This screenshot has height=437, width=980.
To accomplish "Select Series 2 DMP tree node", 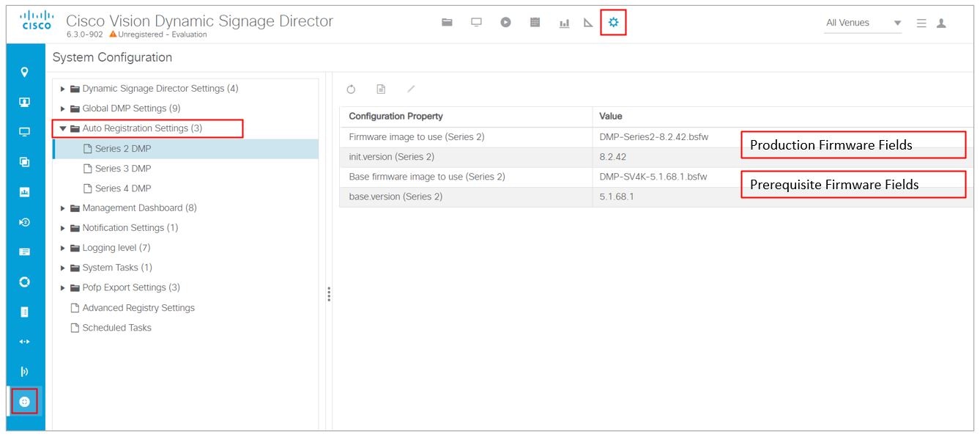I will click(185, 149).
